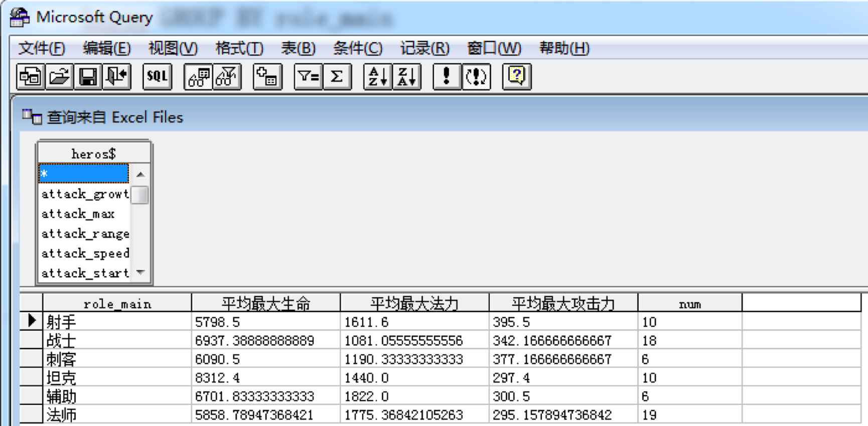Open the 条件(C) menu
This screenshot has height=426, width=868.
pyautogui.click(x=357, y=48)
